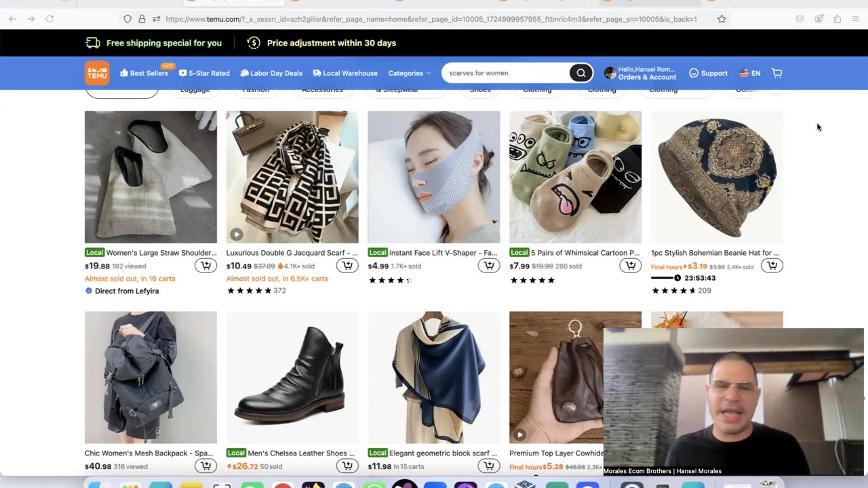Click 'Almost sold out, in 6.5K+ carts' text
This screenshot has height=488, width=868.
[x=277, y=279]
